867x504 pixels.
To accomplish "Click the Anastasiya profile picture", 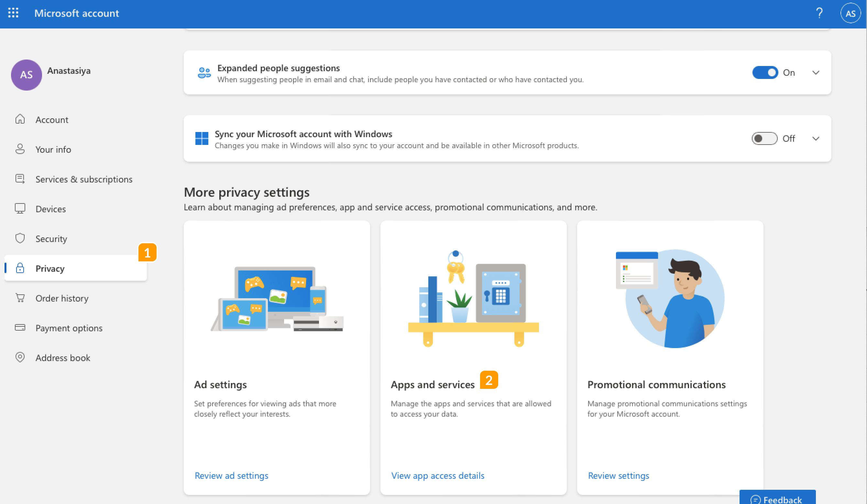I will [x=27, y=75].
